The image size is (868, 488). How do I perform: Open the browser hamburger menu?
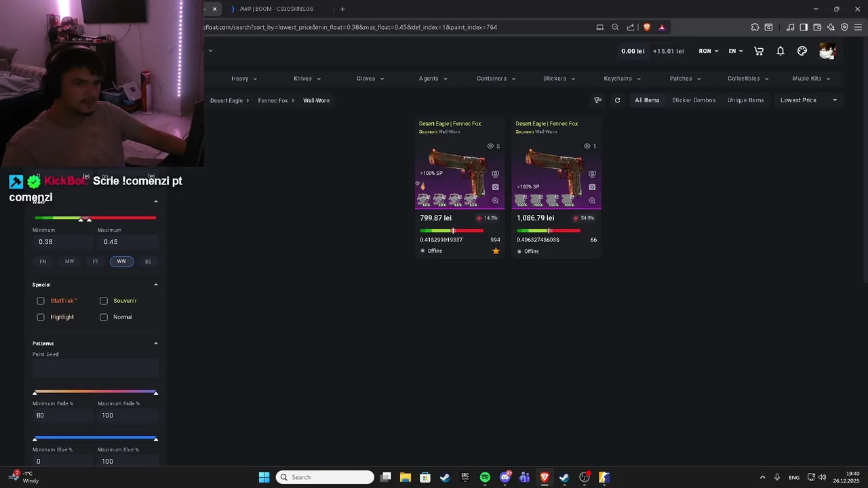click(859, 27)
